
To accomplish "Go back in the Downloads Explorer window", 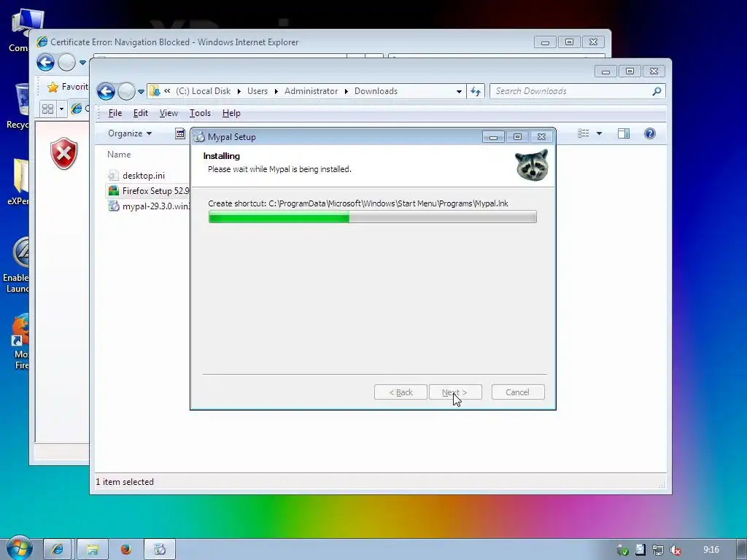I will pos(106,91).
